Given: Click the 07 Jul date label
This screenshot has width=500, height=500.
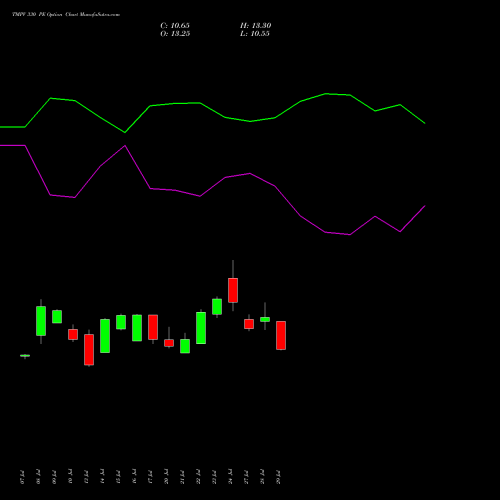Looking at the screenshot, I should [22, 477].
